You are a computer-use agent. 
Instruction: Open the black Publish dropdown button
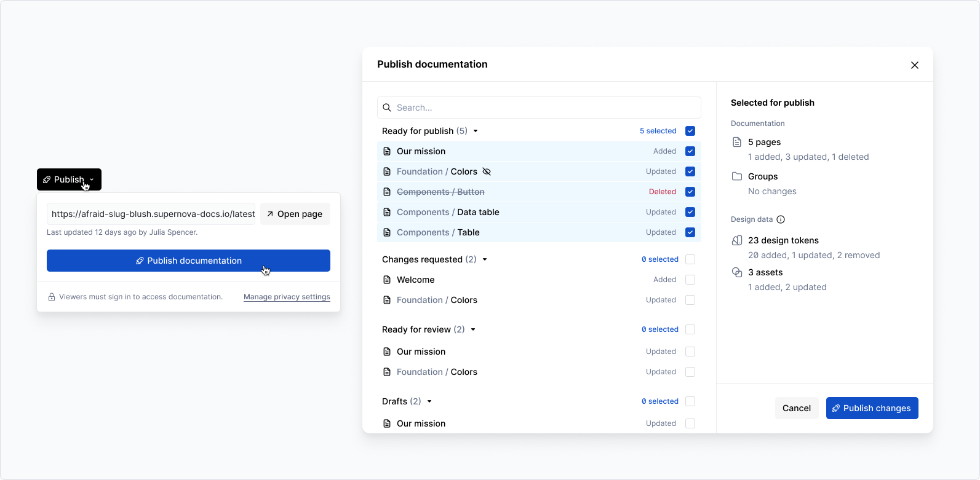pos(69,179)
